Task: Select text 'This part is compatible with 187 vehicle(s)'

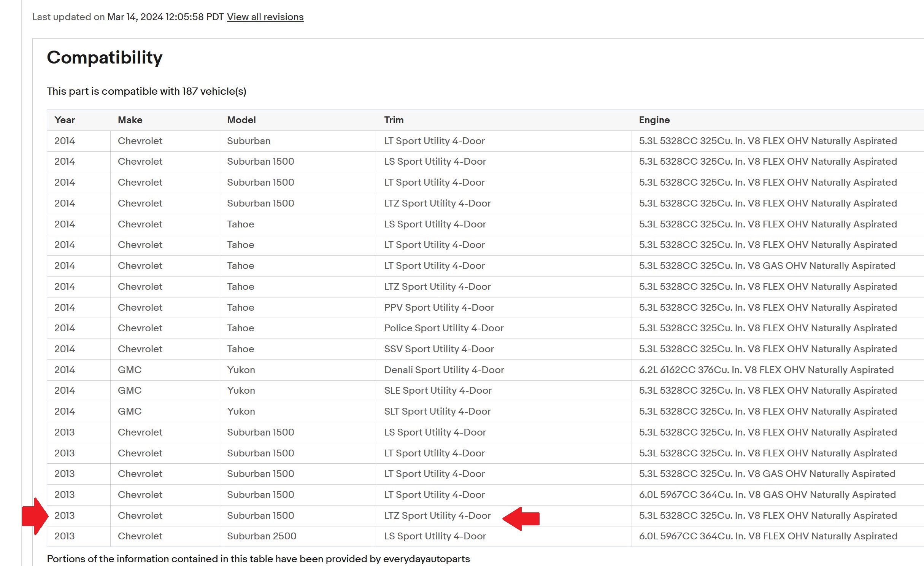Action: pos(146,91)
